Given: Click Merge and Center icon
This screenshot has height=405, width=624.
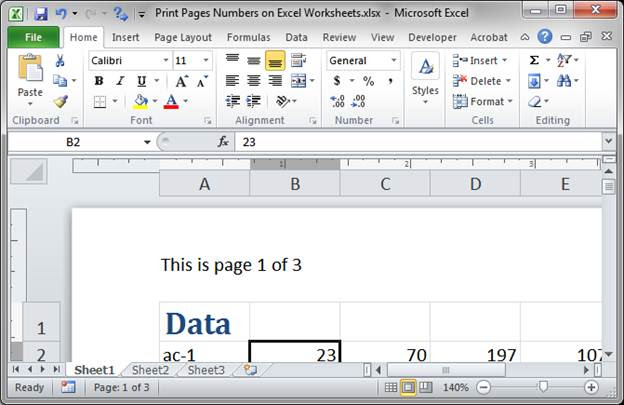Looking at the screenshot, I should pyautogui.click(x=299, y=81).
